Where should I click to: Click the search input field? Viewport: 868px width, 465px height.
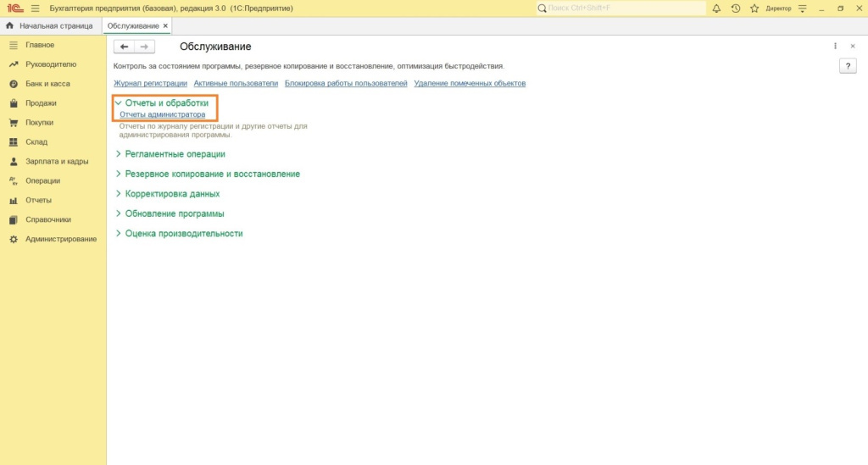(x=625, y=8)
